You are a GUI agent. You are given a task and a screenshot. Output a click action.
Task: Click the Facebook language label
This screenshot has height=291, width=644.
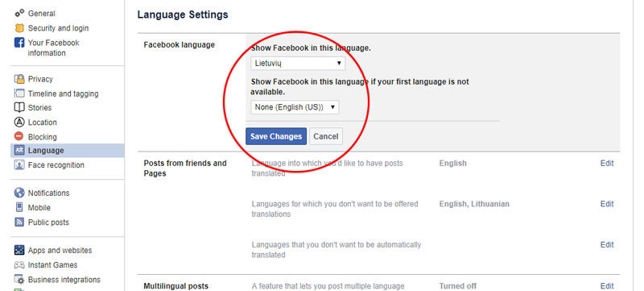[x=179, y=45]
